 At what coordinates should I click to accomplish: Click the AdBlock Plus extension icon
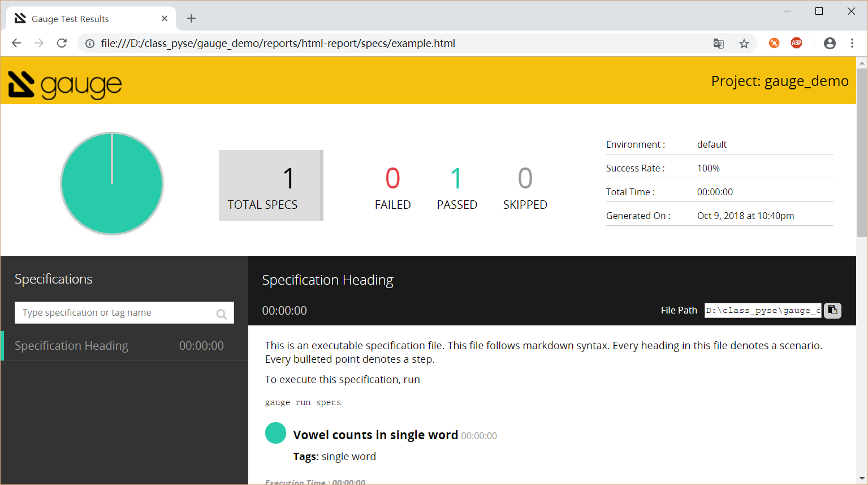[x=797, y=43]
